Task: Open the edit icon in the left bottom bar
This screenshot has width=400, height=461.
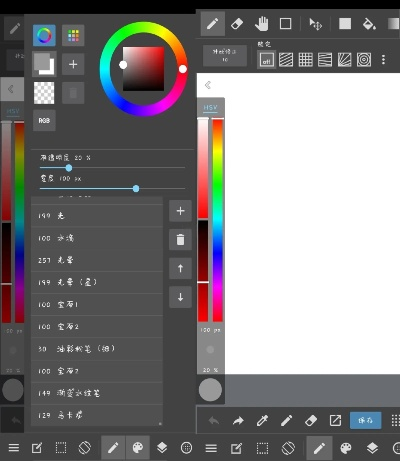Action: [x=37, y=448]
